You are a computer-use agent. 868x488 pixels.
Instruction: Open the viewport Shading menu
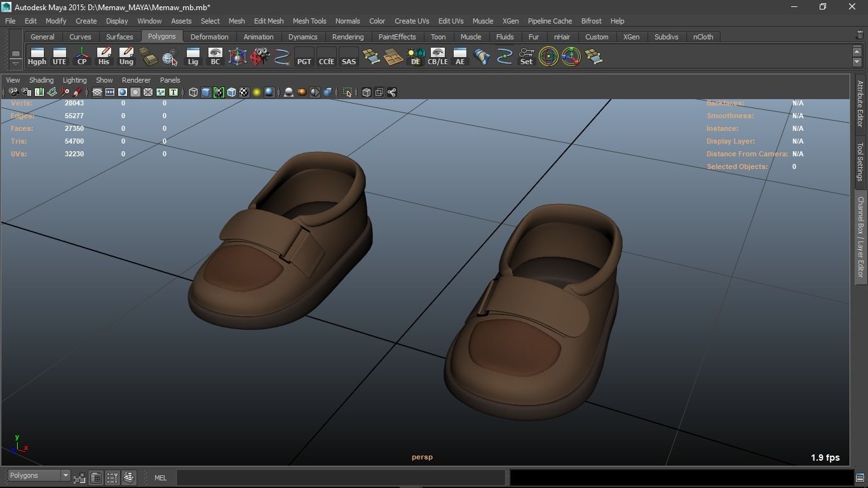click(41, 80)
